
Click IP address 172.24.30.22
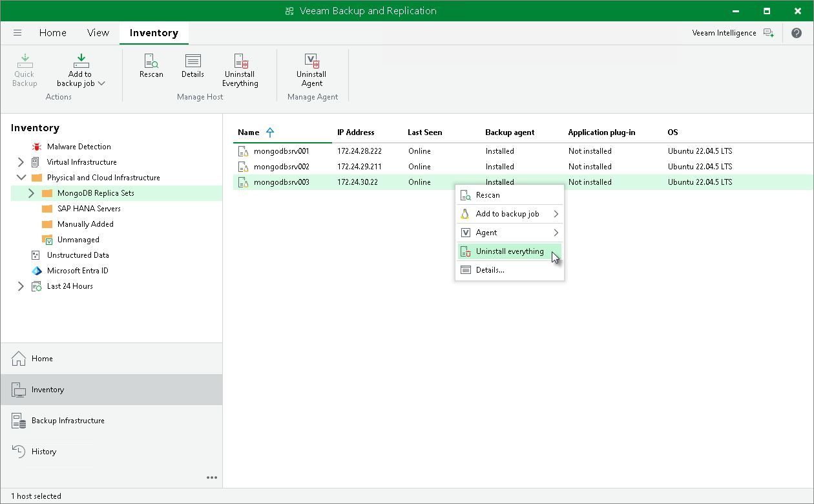tap(358, 182)
